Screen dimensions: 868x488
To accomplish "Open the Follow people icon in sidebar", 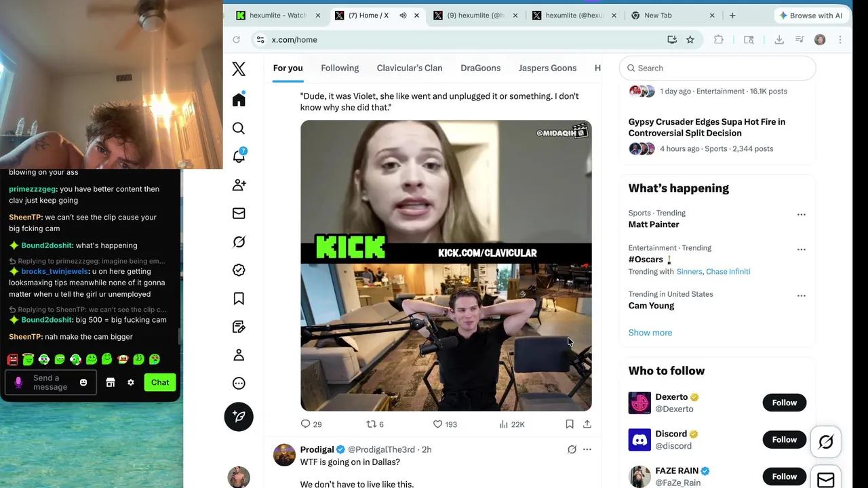I will coord(239,184).
